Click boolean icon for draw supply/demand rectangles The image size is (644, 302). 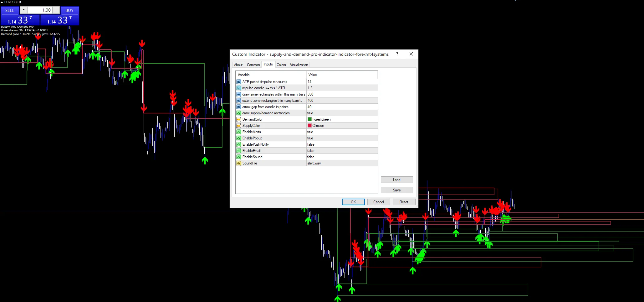(238, 113)
